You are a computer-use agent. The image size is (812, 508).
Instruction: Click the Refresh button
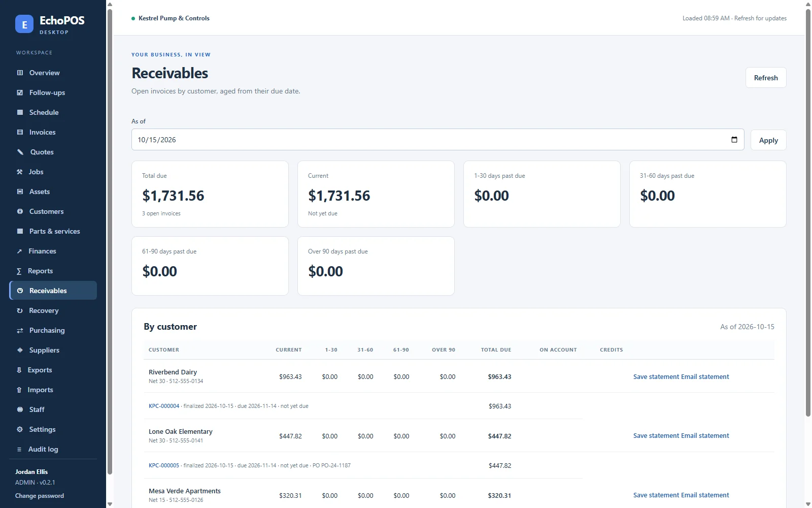tap(766, 78)
